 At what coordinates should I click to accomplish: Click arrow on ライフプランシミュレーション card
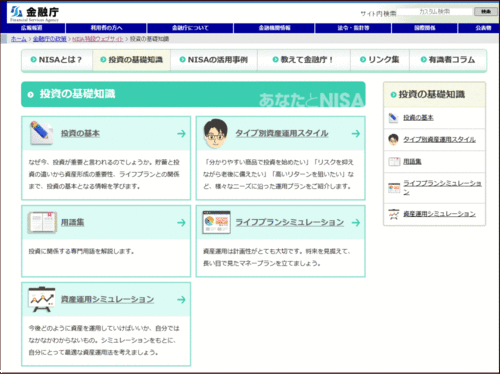pyautogui.click(x=356, y=222)
